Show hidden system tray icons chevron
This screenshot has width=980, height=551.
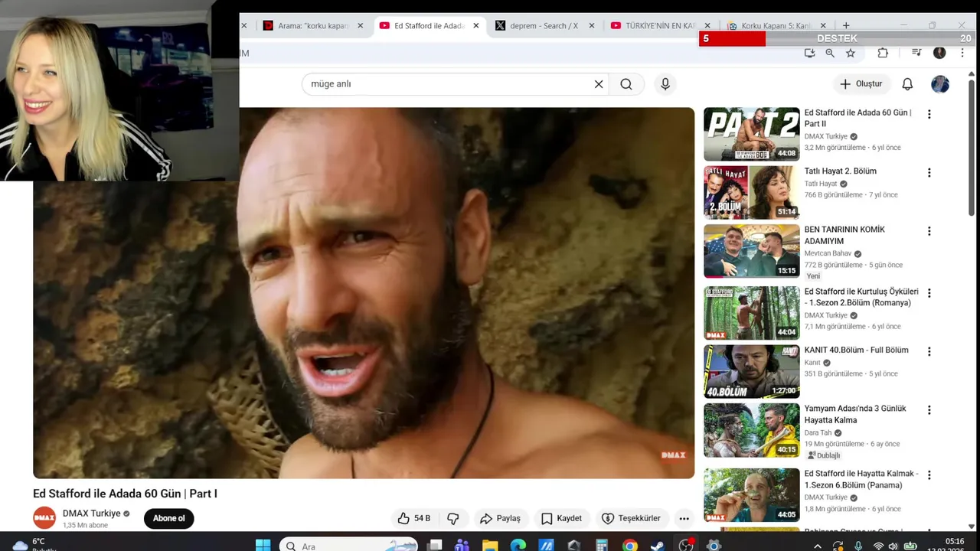click(x=818, y=546)
